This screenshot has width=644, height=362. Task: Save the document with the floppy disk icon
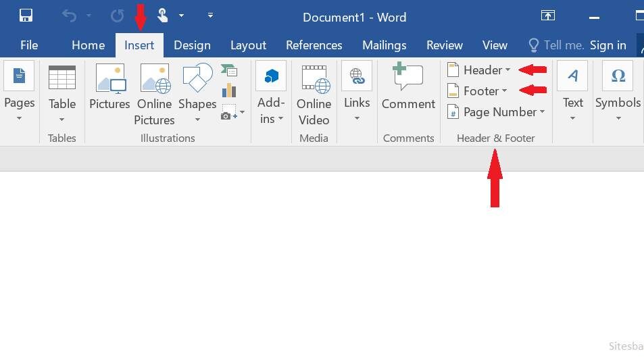click(x=26, y=16)
